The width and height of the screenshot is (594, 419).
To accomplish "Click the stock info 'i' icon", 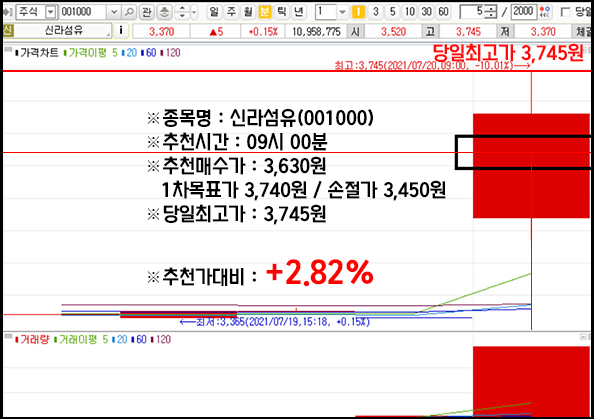I will pos(121,30).
